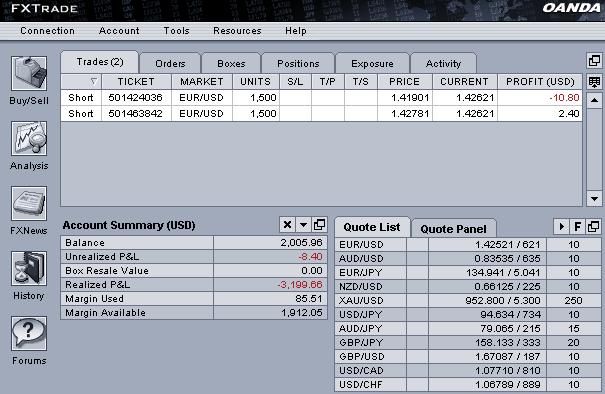605x394 pixels.
Task: Switch to the Orders tab
Action: coord(170,63)
